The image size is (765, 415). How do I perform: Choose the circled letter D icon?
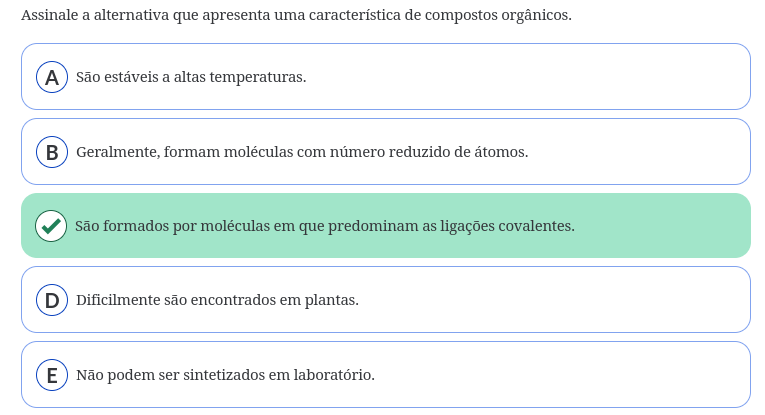click(52, 300)
